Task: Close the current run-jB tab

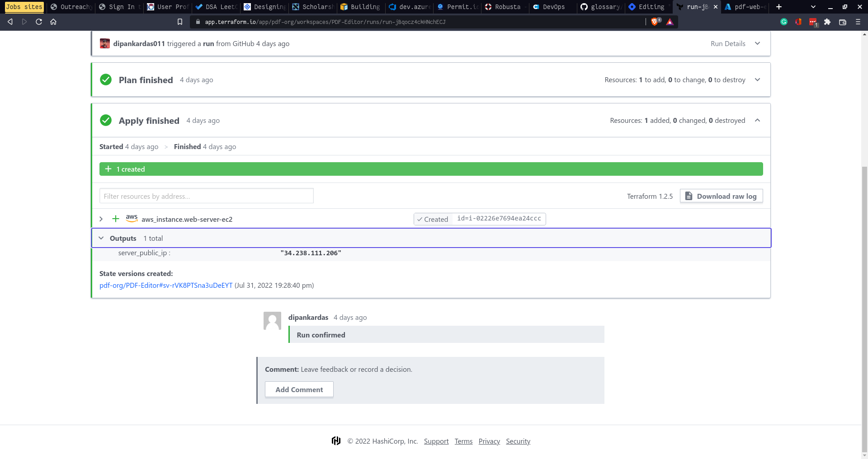Action: pyautogui.click(x=716, y=7)
